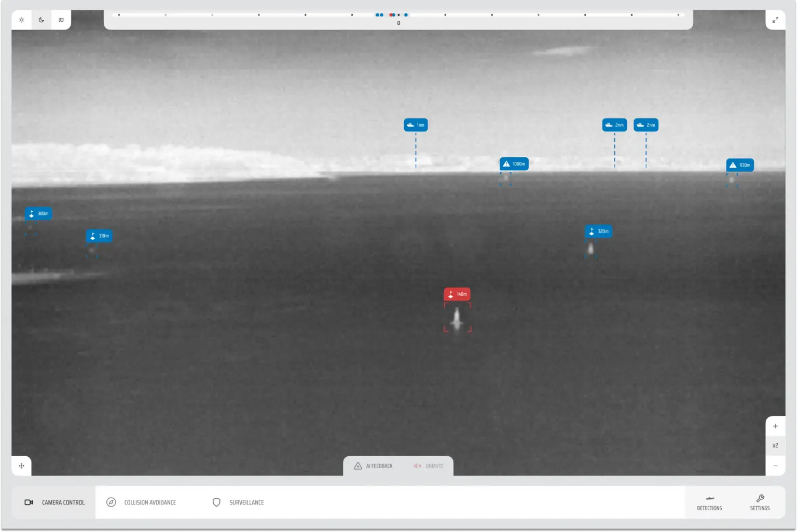Click the pan/move arrows icon
797x532 pixels.
(21, 466)
